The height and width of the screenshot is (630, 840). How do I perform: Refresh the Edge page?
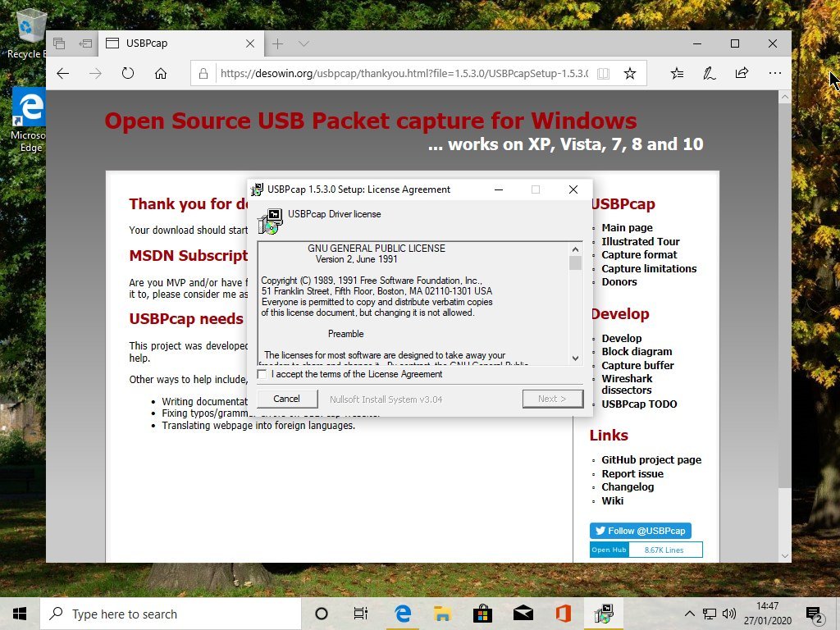[127, 73]
